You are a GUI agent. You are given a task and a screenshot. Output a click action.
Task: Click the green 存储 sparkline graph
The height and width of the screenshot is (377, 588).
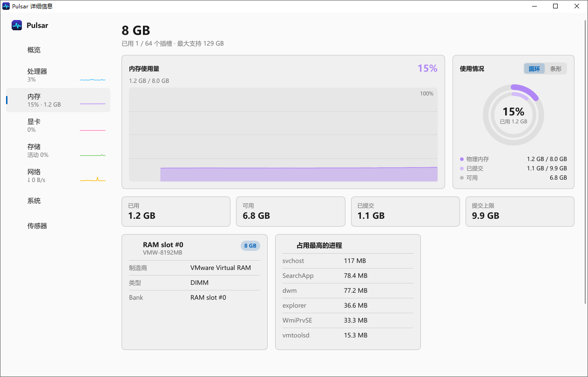coord(93,155)
